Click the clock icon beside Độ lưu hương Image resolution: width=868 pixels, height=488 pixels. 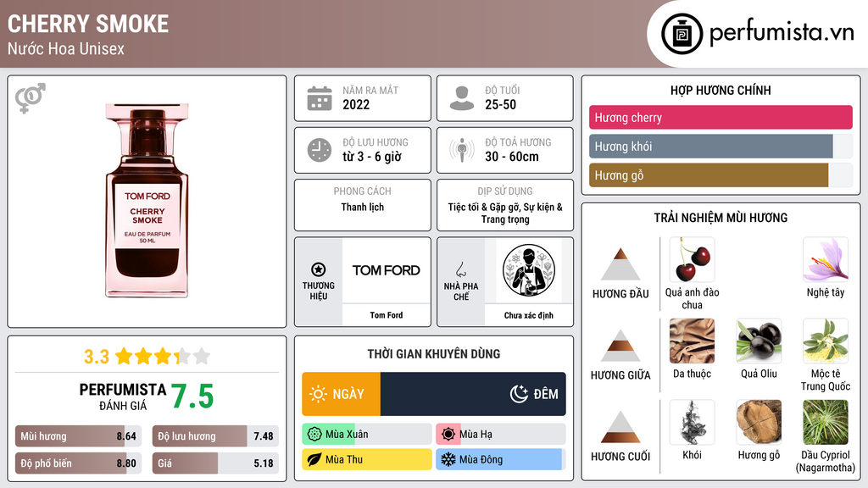(x=320, y=150)
